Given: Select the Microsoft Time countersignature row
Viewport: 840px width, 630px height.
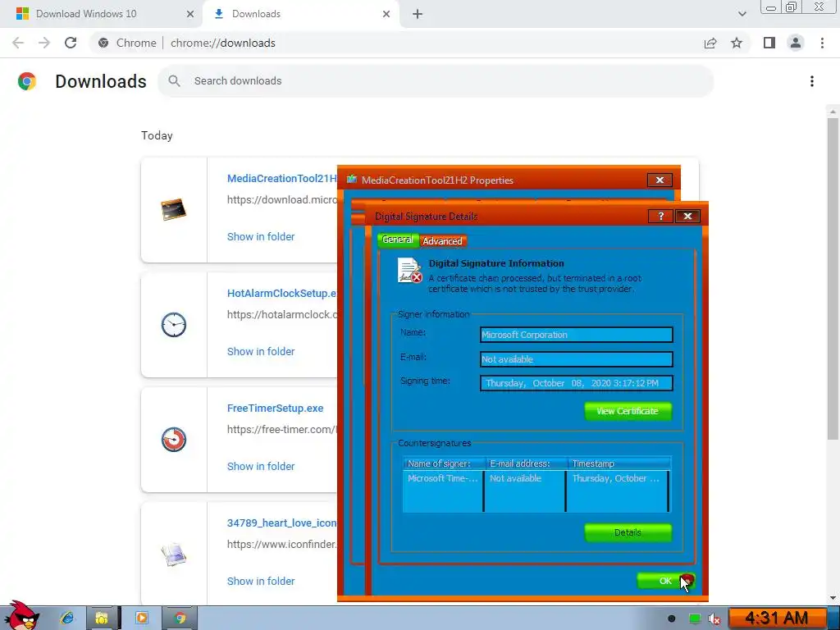Looking at the screenshot, I should 536,478.
